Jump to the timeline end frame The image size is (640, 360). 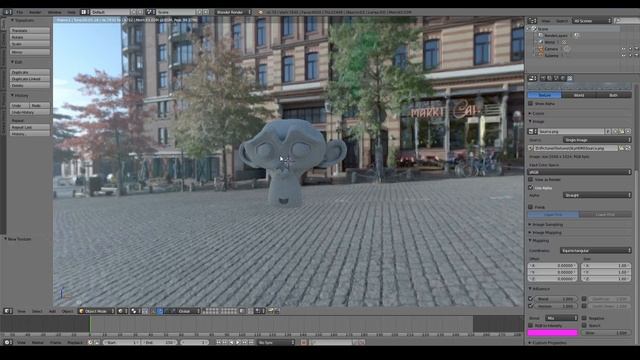pos(251,342)
